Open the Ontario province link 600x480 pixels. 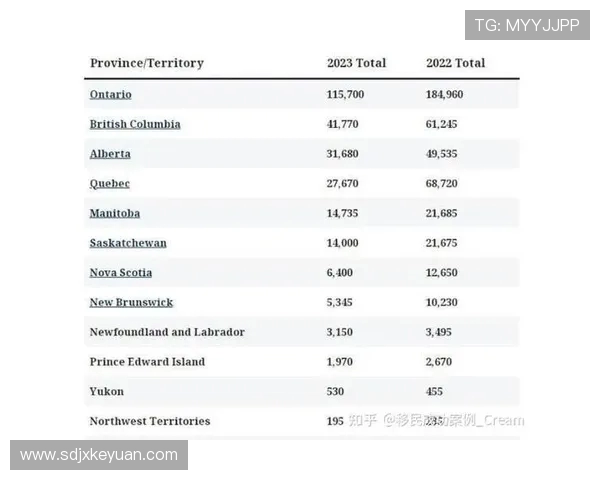tap(110, 95)
